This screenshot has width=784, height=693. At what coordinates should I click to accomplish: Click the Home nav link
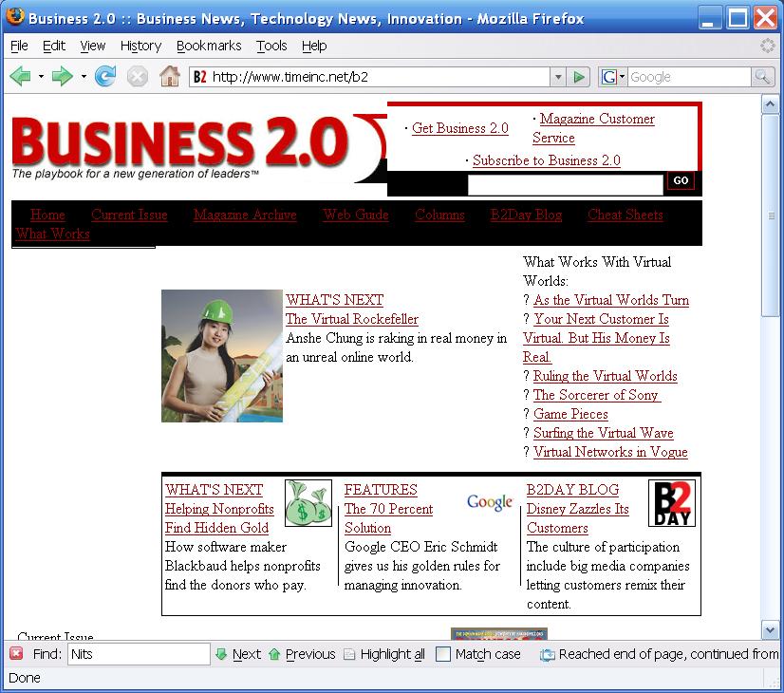pos(47,215)
